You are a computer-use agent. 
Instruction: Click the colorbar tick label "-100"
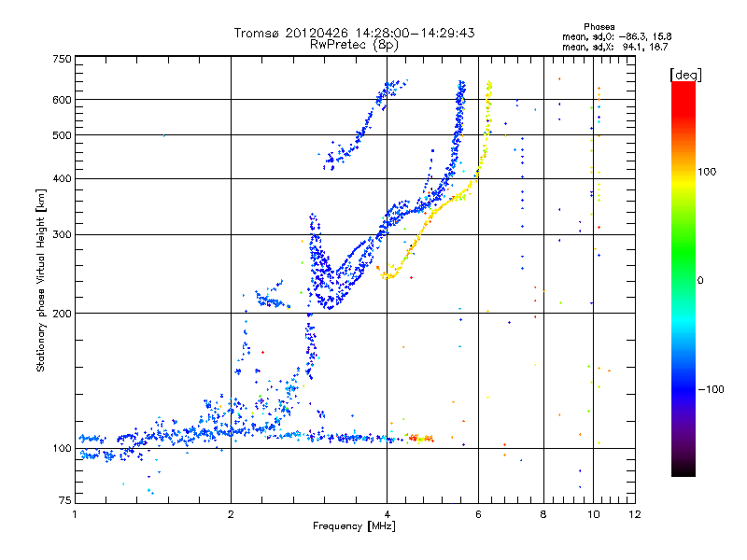711,389
